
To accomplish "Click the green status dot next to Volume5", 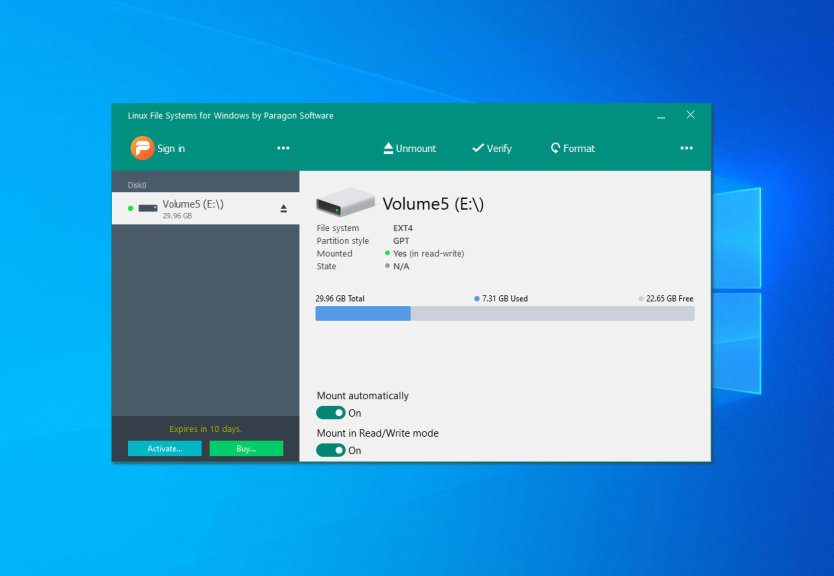I will click(x=131, y=209).
